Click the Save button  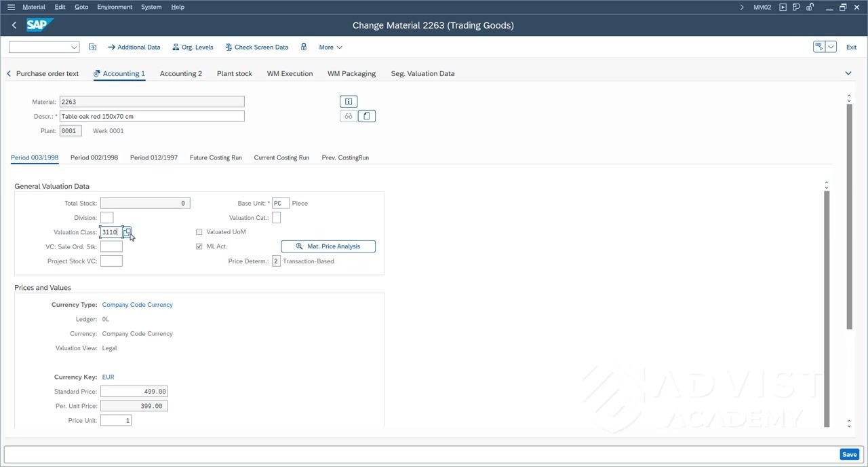click(x=849, y=454)
